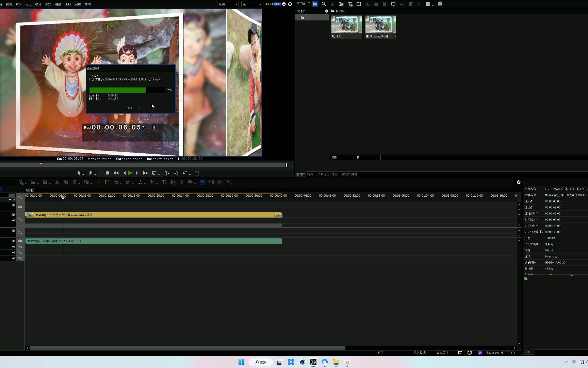588x368 pixels.
Task: Toggle the highlighted blue mode button in the timeline toolbar
Action: (202, 182)
